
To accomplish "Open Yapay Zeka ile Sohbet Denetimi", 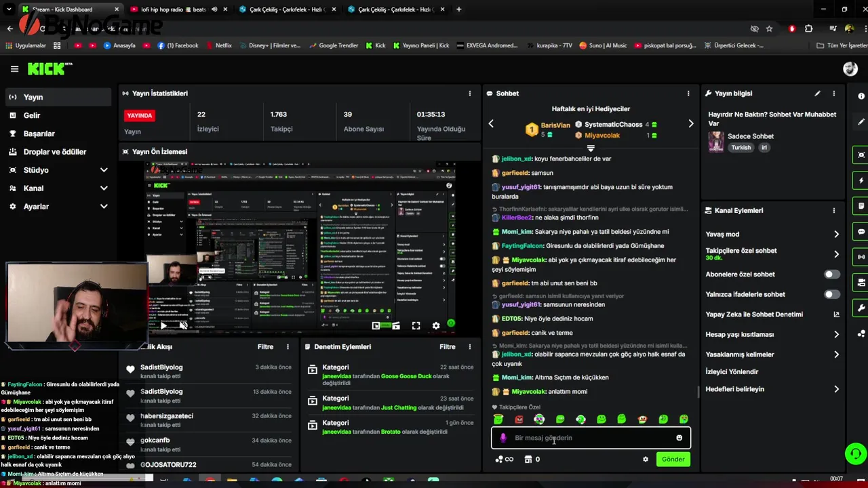I will pos(772,314).
